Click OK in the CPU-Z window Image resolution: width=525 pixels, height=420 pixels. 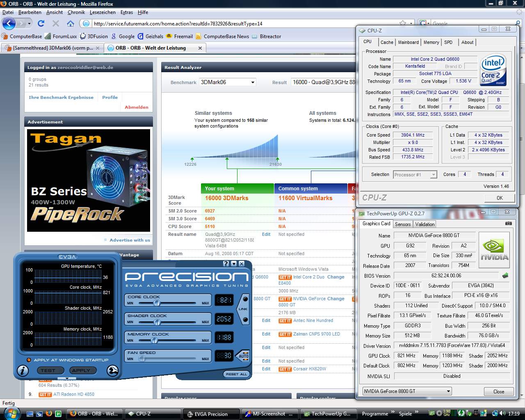pos(499,198)
